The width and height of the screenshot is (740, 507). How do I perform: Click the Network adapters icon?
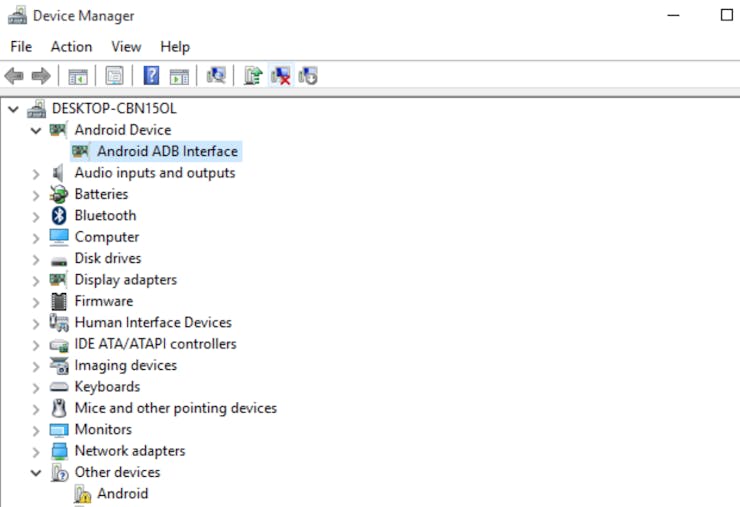59,451
